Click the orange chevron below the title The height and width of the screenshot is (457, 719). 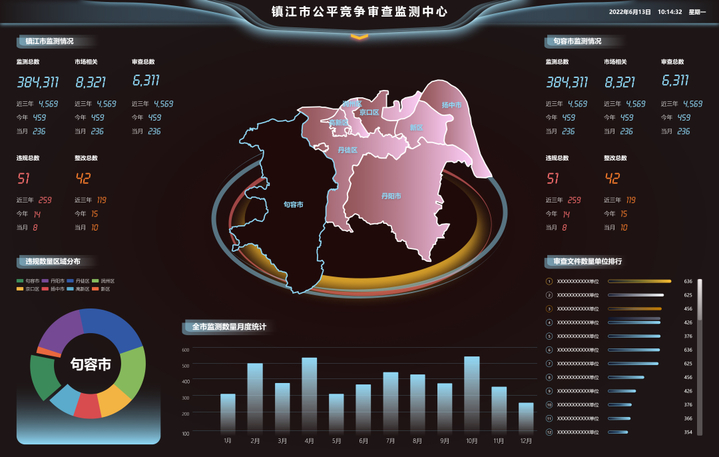[359, 38]
